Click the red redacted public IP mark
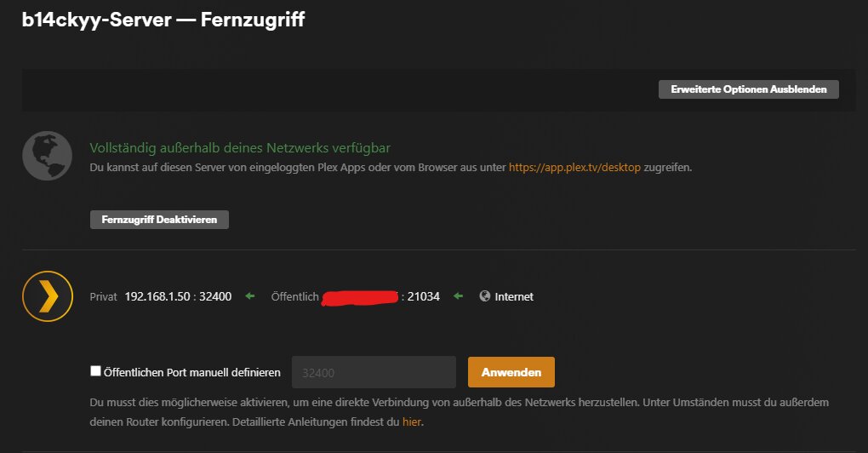The width and height of the screenshot is (868, 453). [360, 297]
